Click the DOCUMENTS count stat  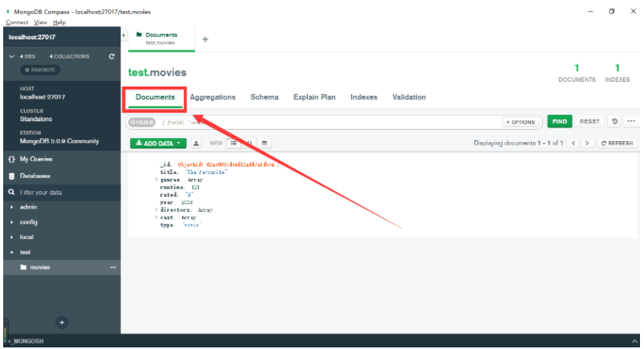click(577, 73)
